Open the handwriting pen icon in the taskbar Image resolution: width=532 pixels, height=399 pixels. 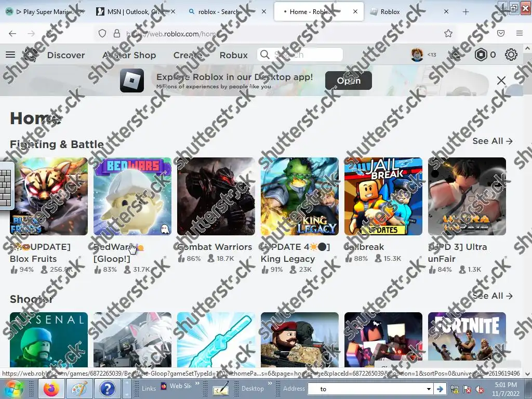[x=220, y=389]
